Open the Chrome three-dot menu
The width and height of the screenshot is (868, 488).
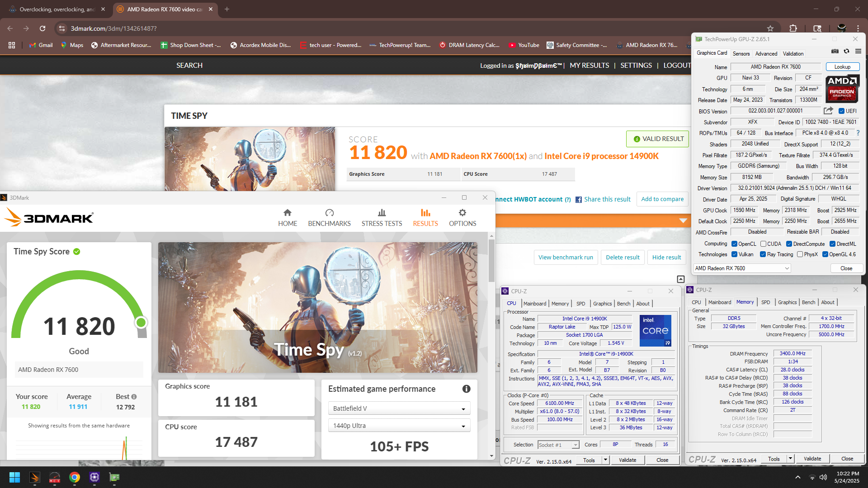pos(858,28)
